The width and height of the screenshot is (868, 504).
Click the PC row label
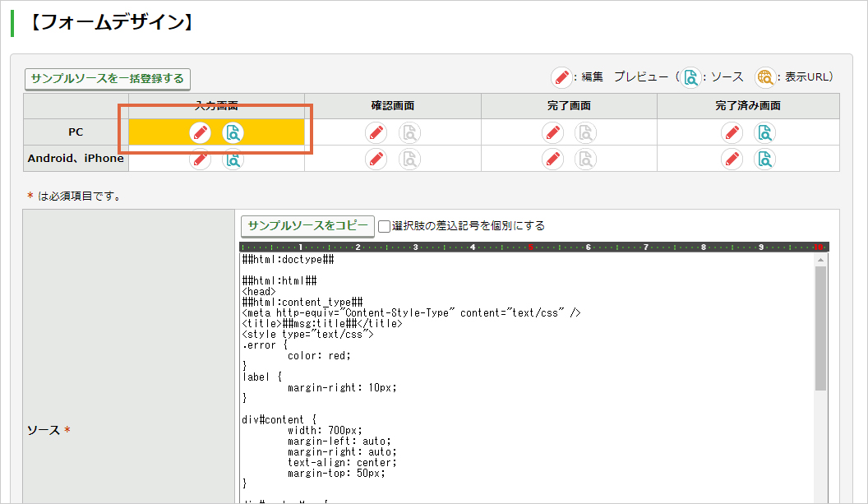click(x=76, y=132)
